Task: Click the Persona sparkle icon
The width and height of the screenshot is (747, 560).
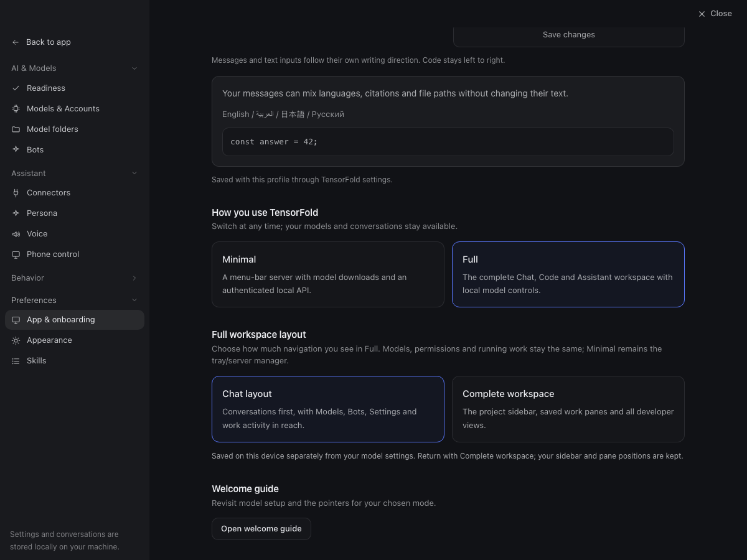Action: [16, 213]
